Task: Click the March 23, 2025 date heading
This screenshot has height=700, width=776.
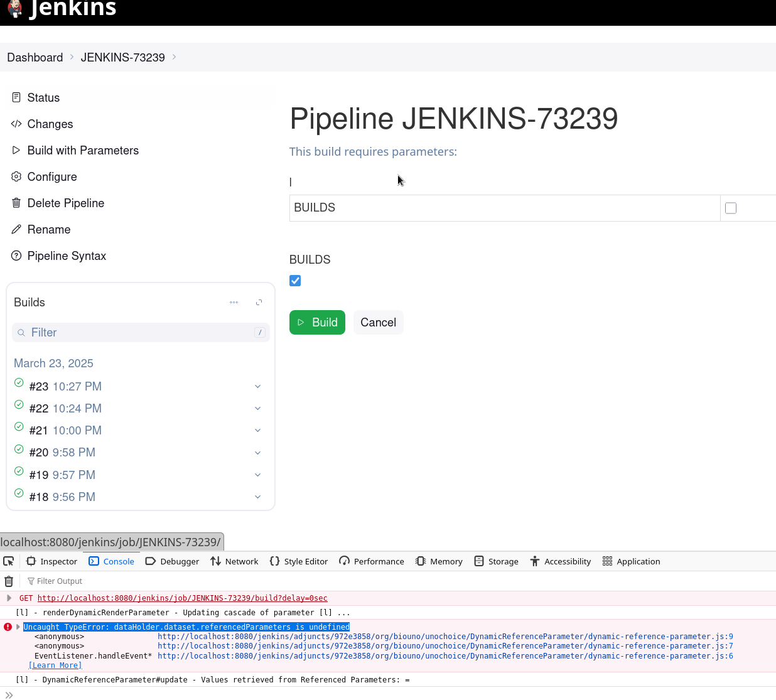Action: [x=53, y=363]
